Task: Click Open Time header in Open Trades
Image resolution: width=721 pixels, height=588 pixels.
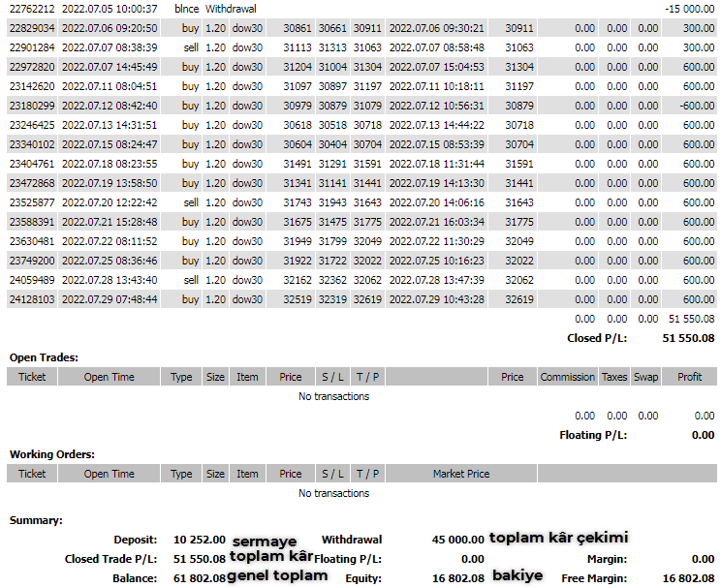Action: tap(109, 377)
